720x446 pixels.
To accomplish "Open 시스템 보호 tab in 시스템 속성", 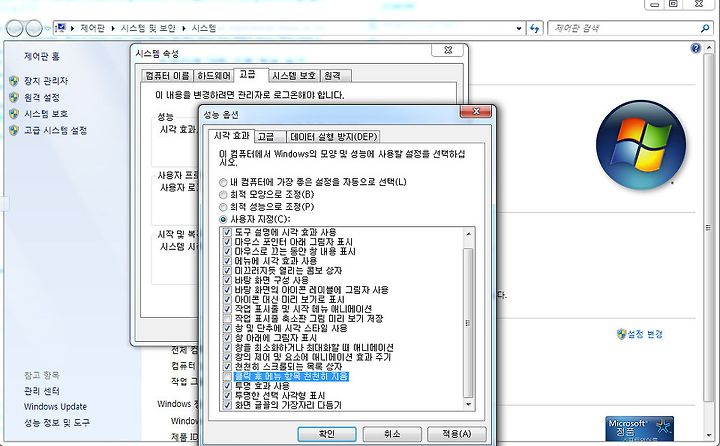I will (294, 76).
